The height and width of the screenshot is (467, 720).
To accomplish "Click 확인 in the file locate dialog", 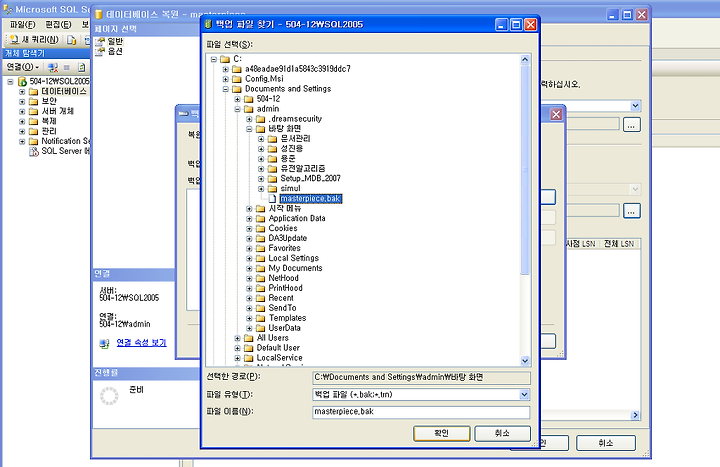I will point(442,433).
